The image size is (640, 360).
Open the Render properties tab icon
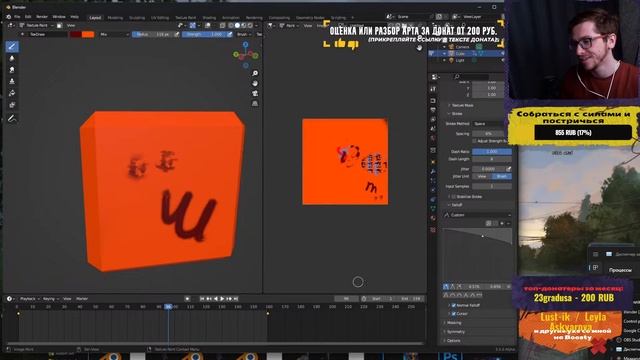click(433, 100)
